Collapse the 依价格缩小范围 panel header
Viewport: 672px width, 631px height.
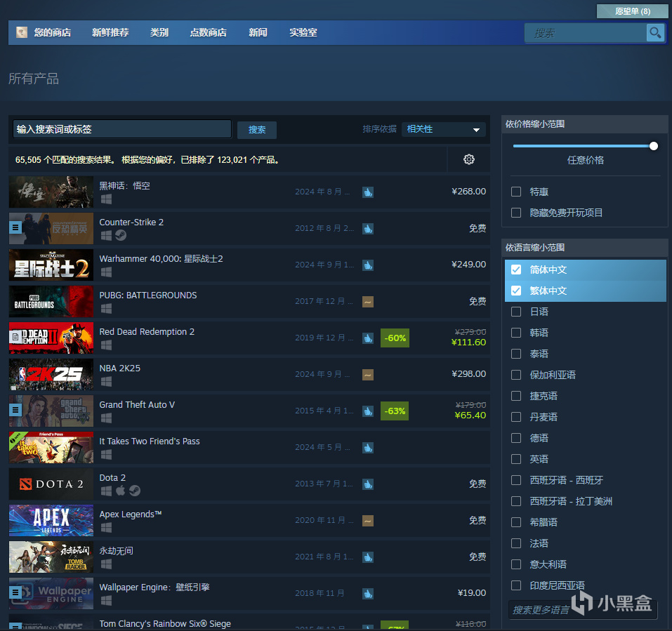click(x=584, y=124)
